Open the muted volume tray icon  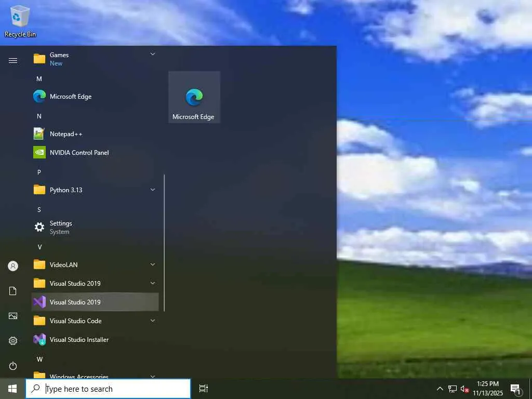pos(464,389)
